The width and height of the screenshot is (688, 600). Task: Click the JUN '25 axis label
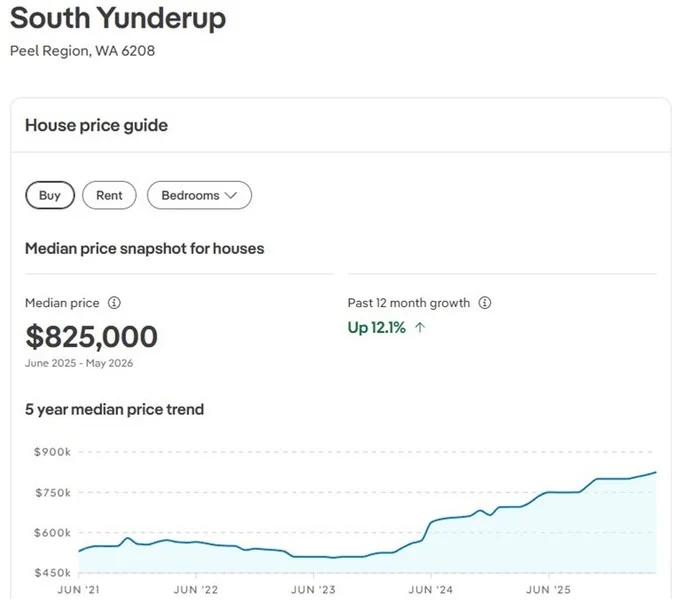pos(548,590)
